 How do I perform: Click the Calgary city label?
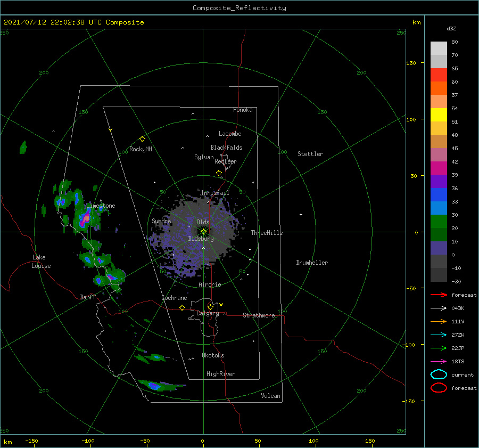(208, 313)
